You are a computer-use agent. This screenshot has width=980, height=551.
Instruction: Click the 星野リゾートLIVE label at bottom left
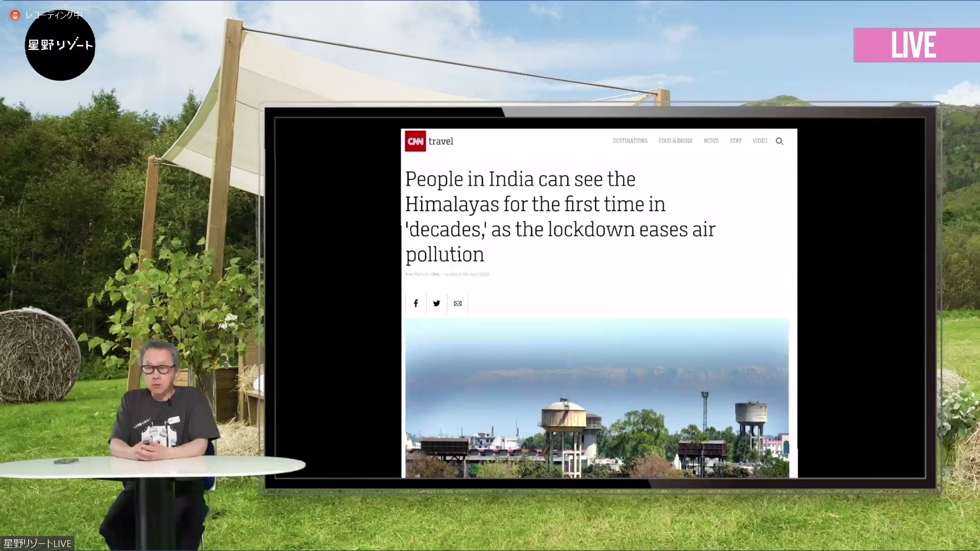point(37,543)
